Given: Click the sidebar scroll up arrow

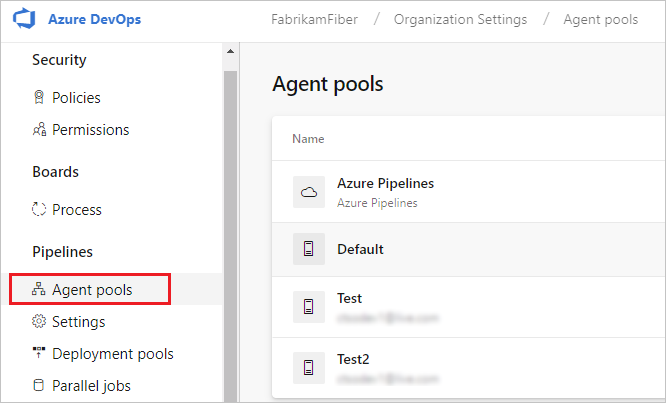Looking at the screenshot, I should click(230, 51).
